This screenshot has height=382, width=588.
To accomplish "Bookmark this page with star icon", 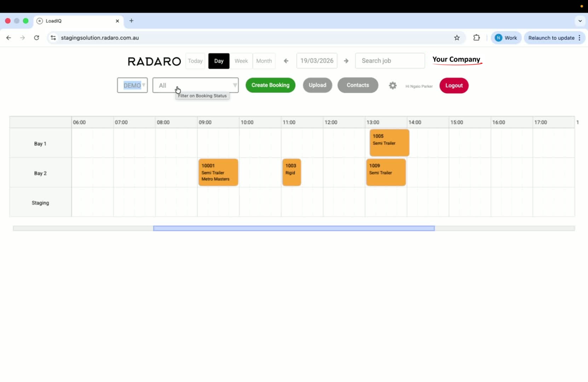I will click(x=457, y=37).
